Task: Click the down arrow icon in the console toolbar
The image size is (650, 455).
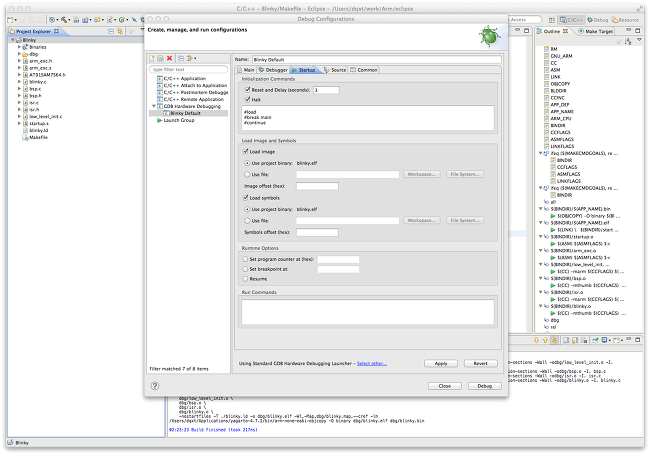Action: (x=536, y=340)
